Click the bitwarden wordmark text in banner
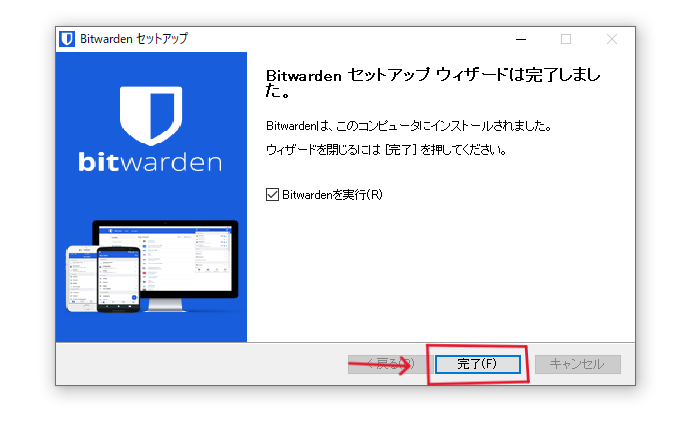Image resolution: width=699 pixels, height=426 pixels. point(150,162)
